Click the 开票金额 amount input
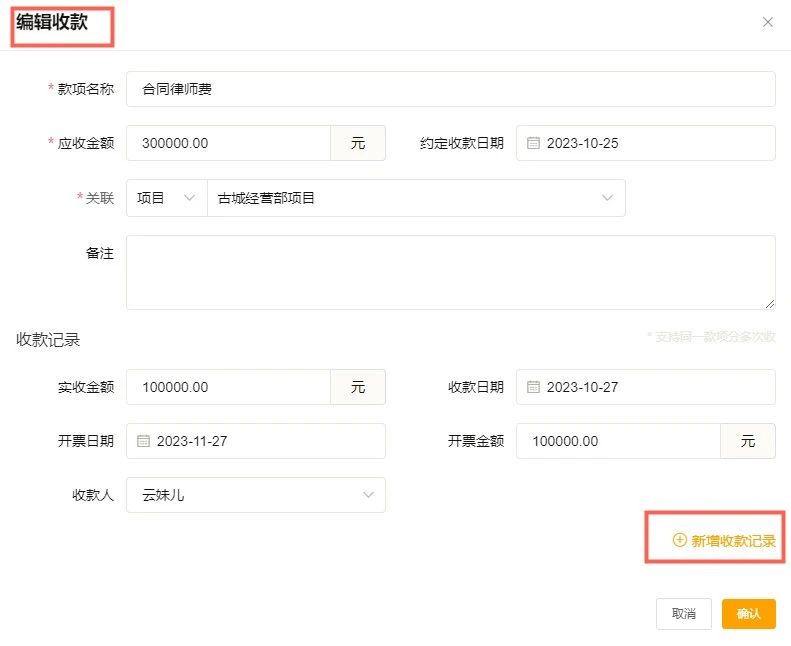 pyautogui.click(x=618, y=441)
